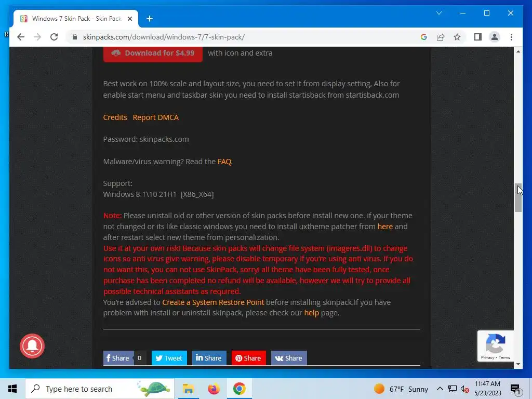Click the taskbar search box
This screenshot has height=399, width=532.
pyautogui.click(x=100, y=389)
